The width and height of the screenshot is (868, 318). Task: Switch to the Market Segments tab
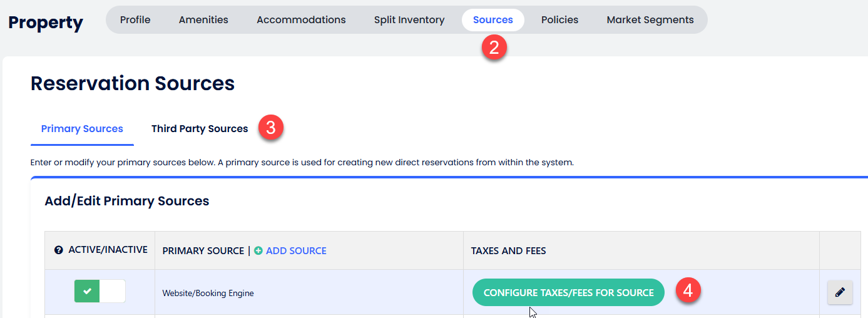pyautogui.click(x=650, y=20)
